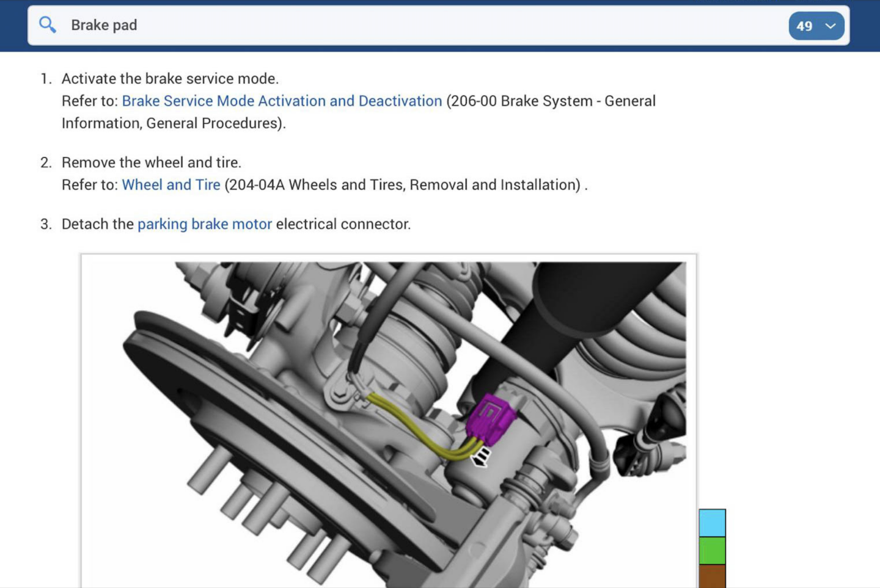This screenshot has width=880, height=588.
Task: Click step 2 "Remove the wheel and tire" text
Action: pos(152,162)
